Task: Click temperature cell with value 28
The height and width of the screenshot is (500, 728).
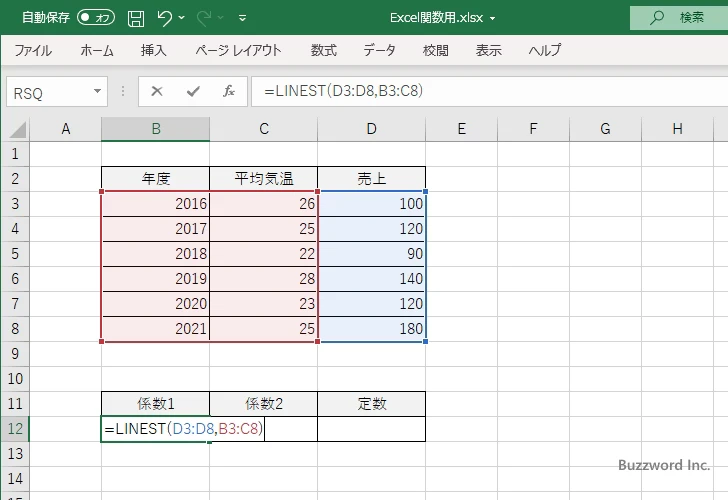Action: click(x=264, y=279)
